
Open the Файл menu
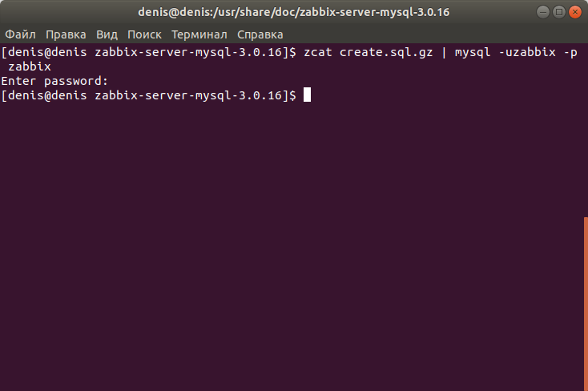tap(20, 34)
